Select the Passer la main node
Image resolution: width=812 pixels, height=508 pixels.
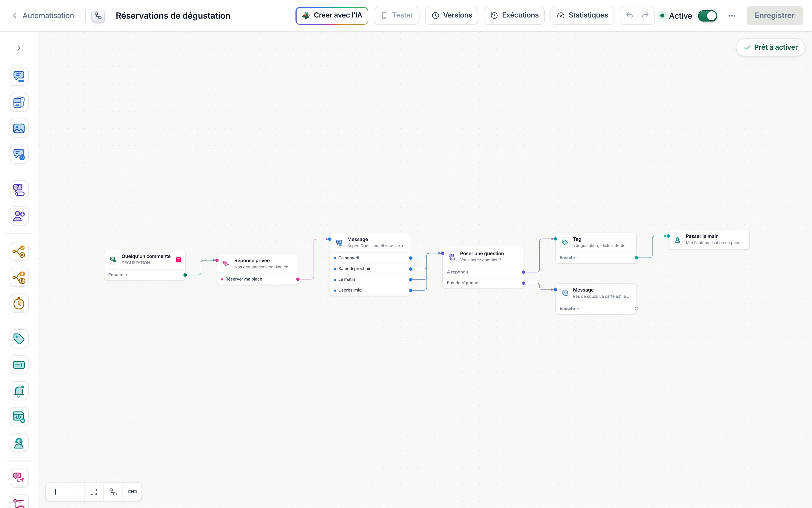pos(709,240)
